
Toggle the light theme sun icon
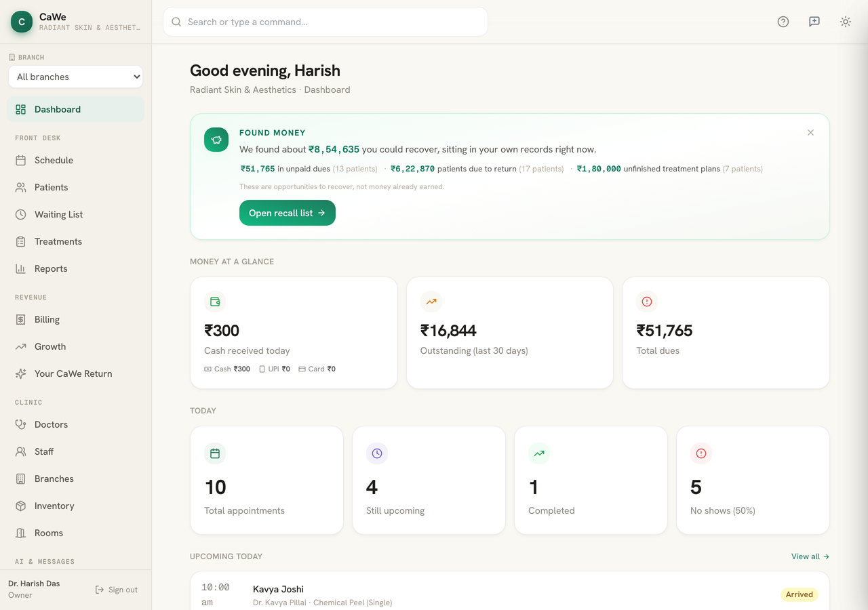point(846,22)
